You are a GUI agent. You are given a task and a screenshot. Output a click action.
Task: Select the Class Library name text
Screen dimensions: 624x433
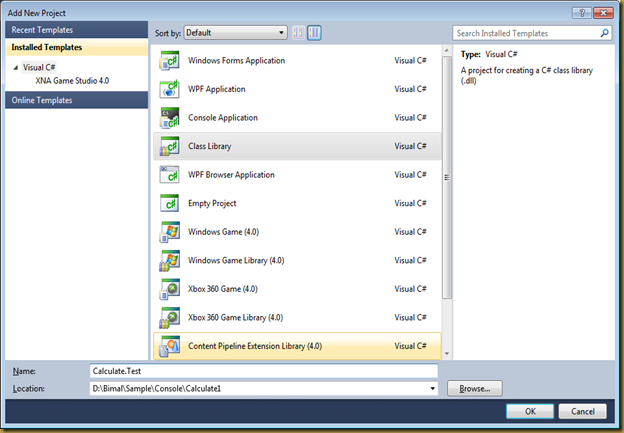(210, 146)
